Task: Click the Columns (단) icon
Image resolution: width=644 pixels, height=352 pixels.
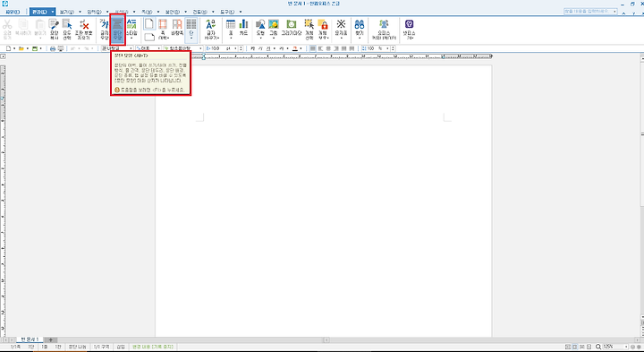Action: tap(191, 30)
